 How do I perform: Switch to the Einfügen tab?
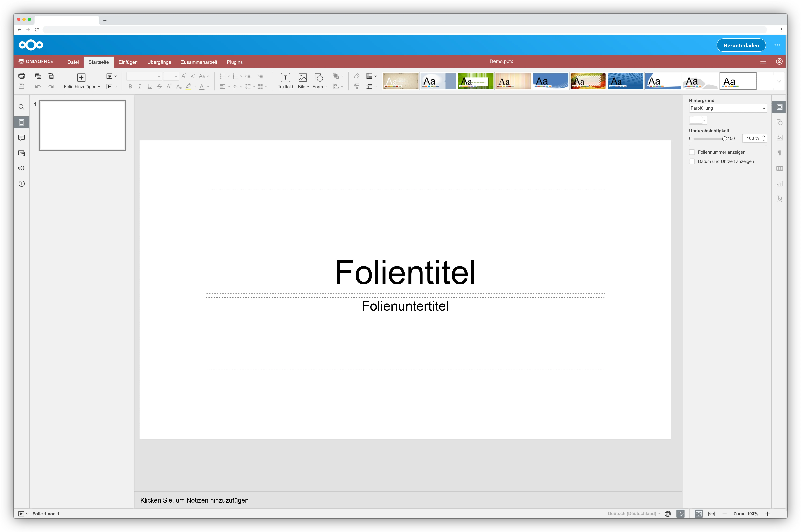pyautogui.click(x=128, y=62)
